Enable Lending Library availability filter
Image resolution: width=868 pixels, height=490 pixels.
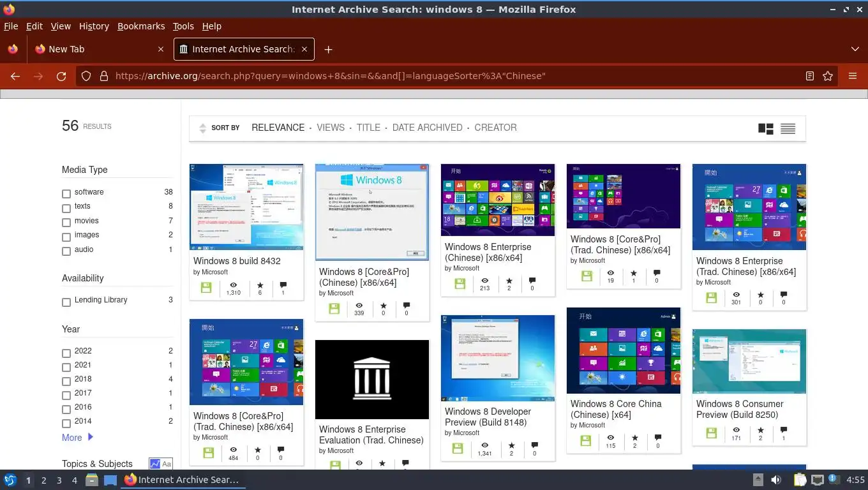tap(66, 302)
